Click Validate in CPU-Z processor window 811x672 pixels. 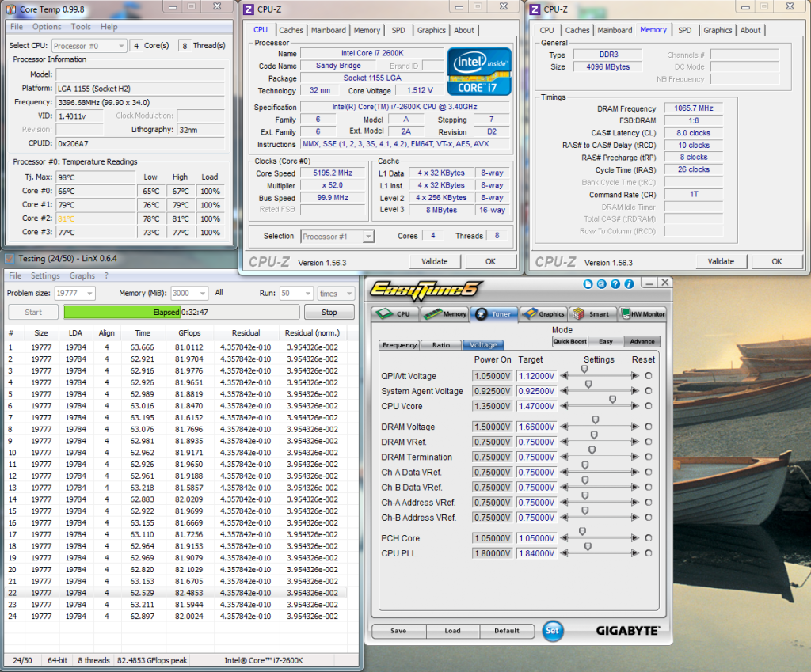pos(435,261)
